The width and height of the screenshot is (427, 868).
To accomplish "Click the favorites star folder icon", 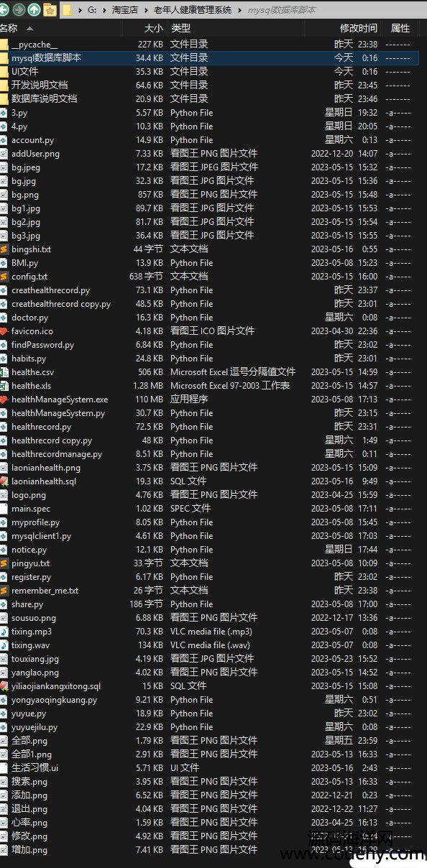I will 50,10.
